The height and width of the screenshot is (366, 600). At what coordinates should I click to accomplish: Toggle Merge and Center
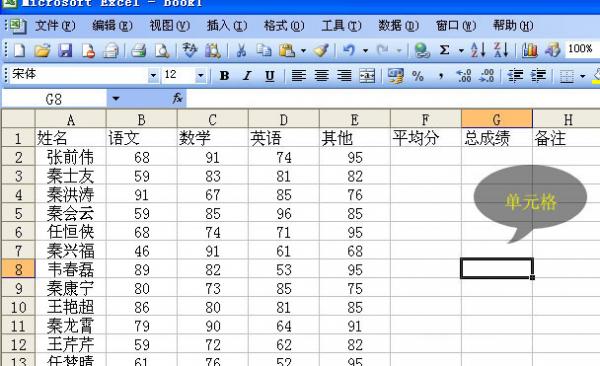367,76
